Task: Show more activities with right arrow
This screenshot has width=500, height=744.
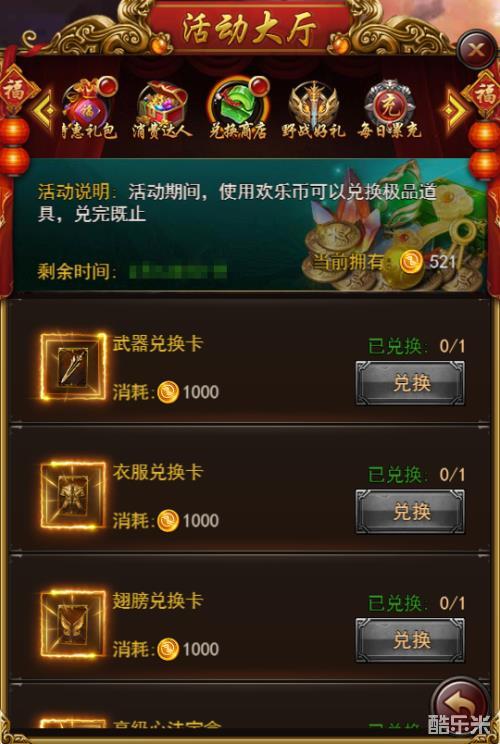Action: (453, 110)
